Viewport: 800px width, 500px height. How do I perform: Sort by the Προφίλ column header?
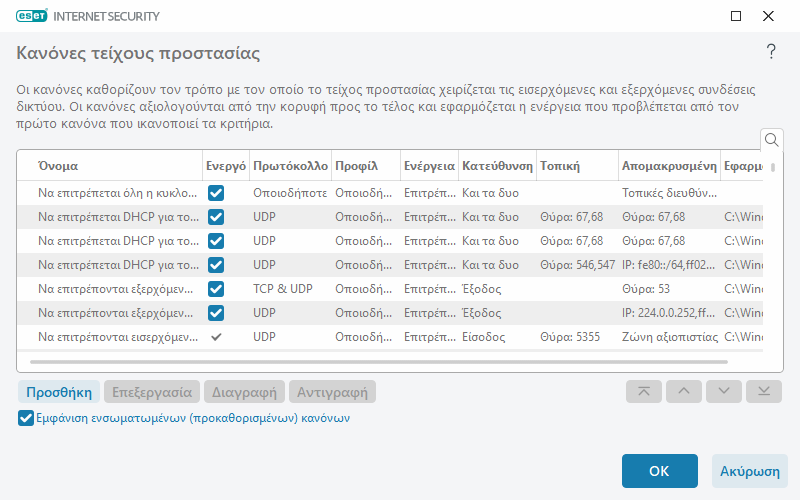click(x=366, y=166)
